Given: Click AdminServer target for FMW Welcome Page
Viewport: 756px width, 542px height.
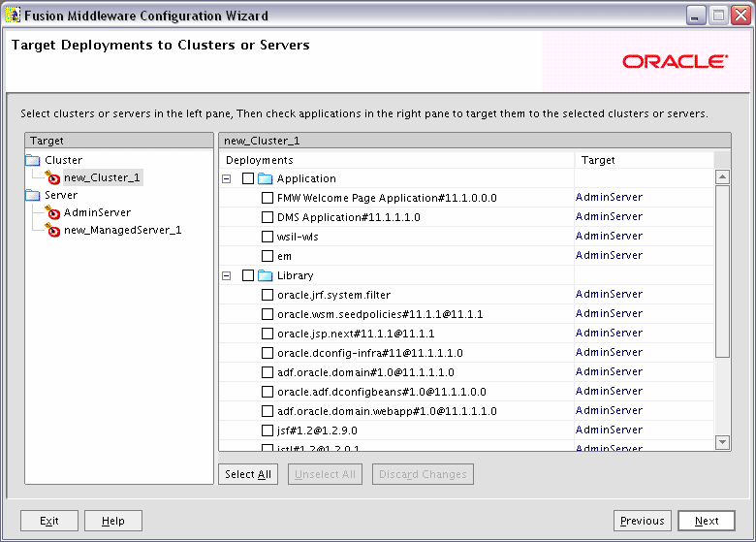Looking at the screenshot, I should point(609,197).
